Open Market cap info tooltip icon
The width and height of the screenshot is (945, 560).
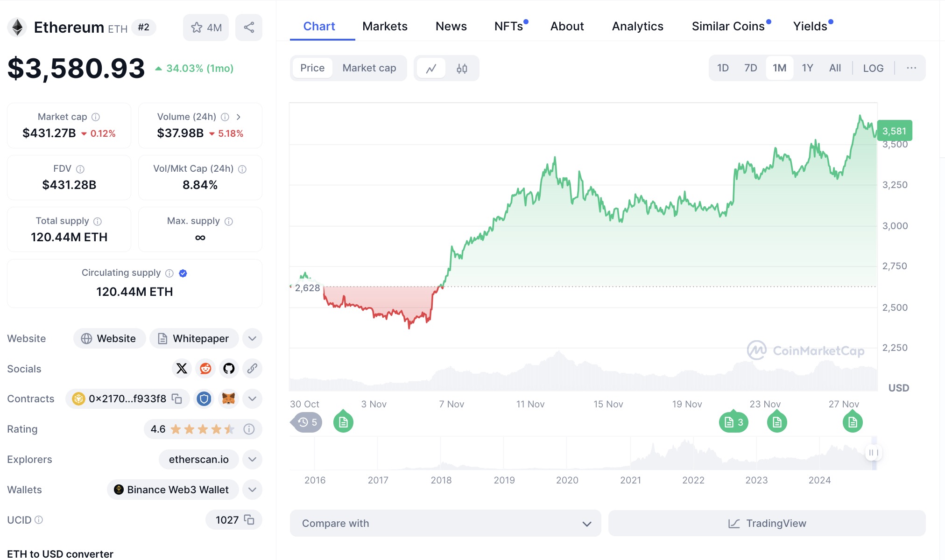click(x=96, y=117)
